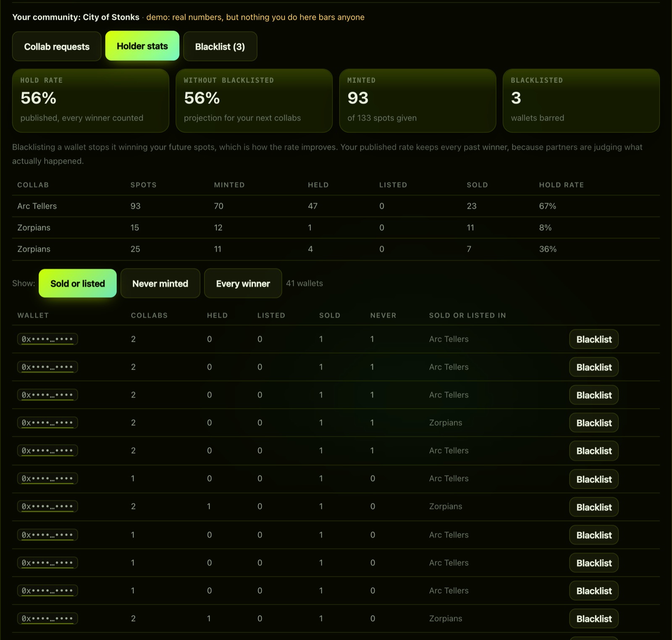The width and height of the screenshot is (672, 640).
Task: Click the Hold Rate 56% stat card
Action: [x=91, y=101]
